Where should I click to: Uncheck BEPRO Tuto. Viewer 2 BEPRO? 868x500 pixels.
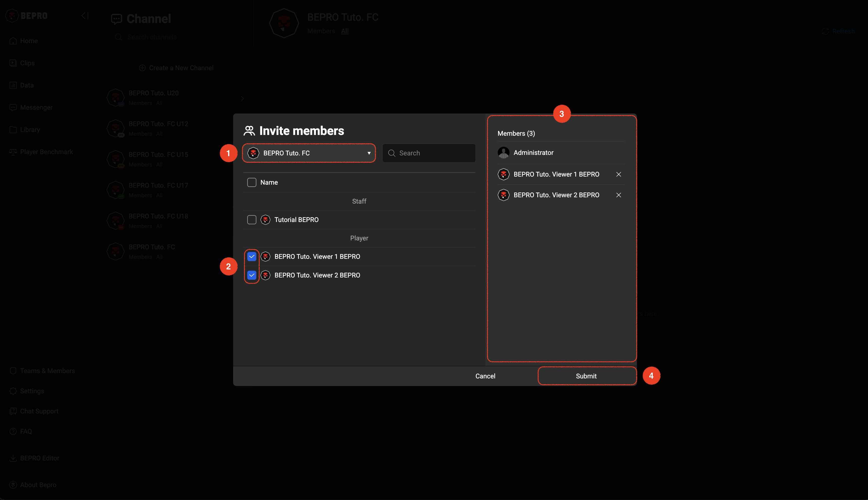[251, 275]
